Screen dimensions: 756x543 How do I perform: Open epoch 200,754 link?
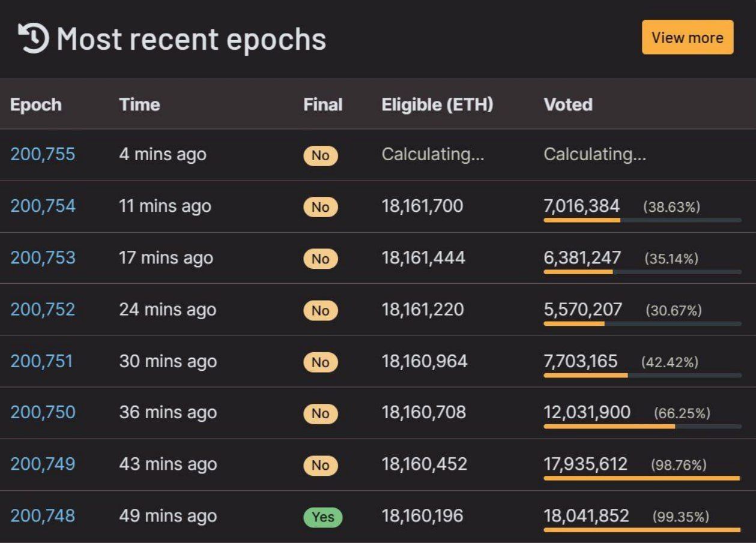43,206
